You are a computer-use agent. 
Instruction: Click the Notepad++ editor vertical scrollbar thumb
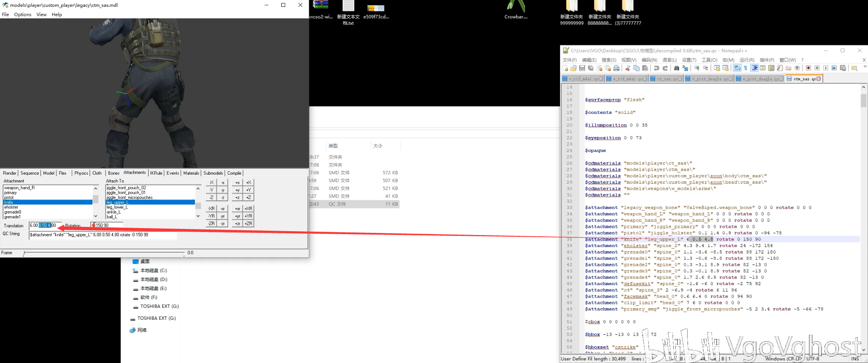click(x=864, y=101)
